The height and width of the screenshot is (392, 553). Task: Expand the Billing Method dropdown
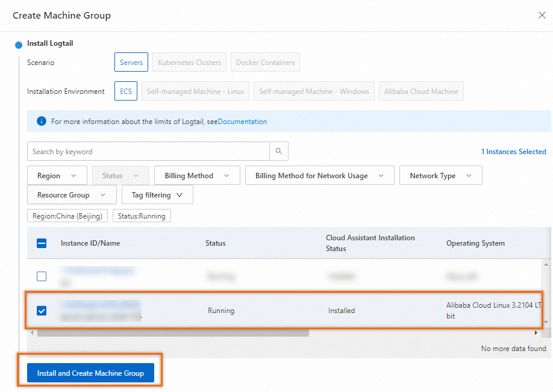(x=197, y=176)
